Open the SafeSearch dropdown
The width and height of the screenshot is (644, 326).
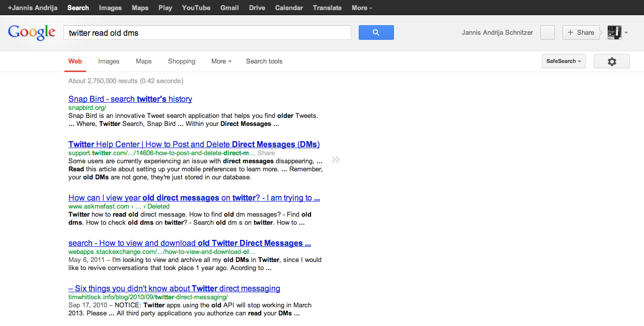(x=563, y=61)
